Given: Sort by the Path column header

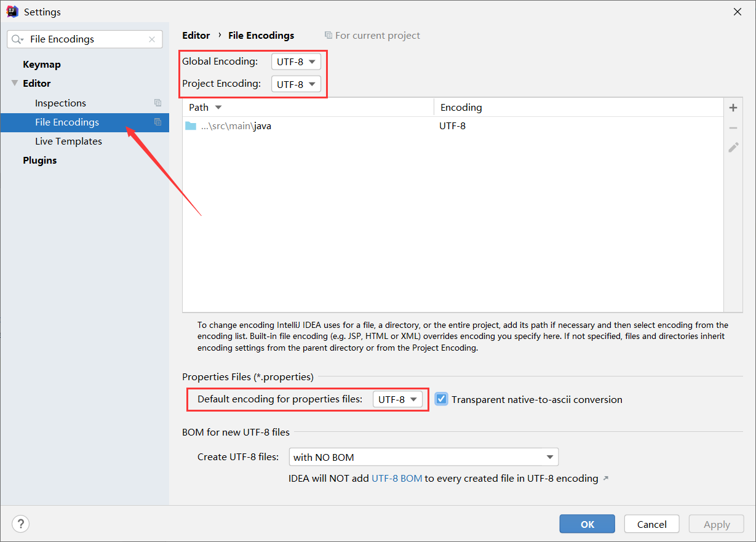Looking at the screenshot, I should point(308,107).
